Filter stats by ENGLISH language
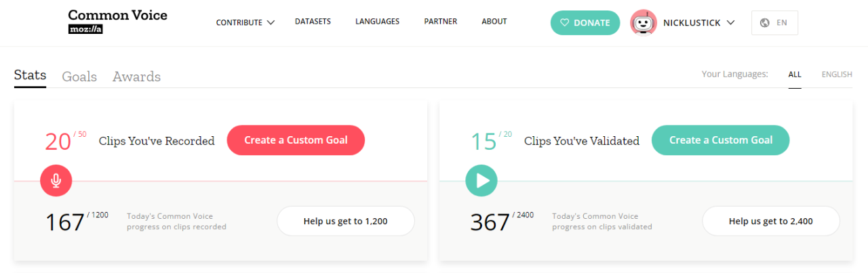The image size is (868, 273). click(837, 75)
